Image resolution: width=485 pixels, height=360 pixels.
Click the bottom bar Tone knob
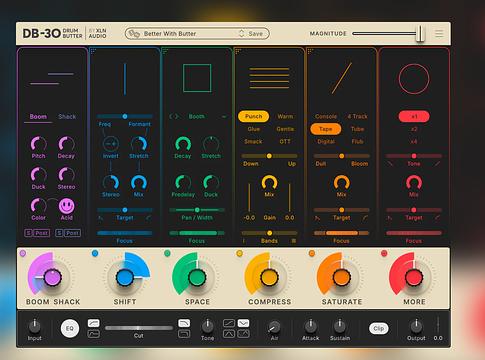[207, 326]
